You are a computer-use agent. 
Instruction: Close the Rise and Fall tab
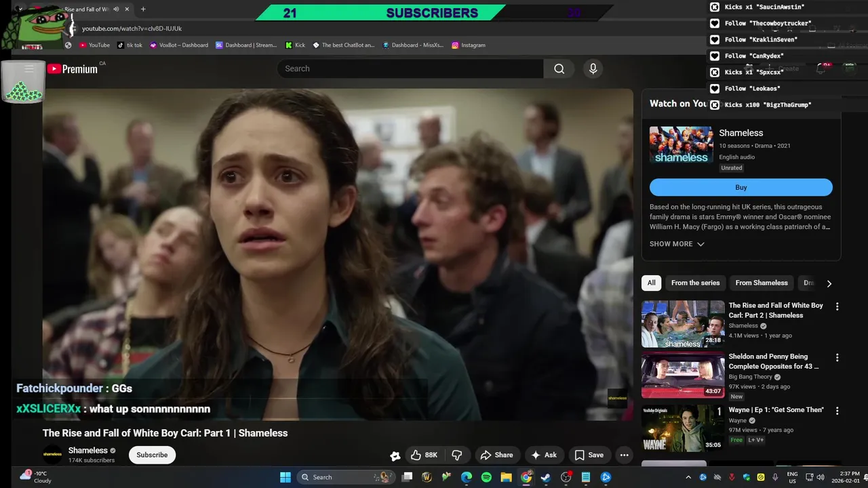127,9
